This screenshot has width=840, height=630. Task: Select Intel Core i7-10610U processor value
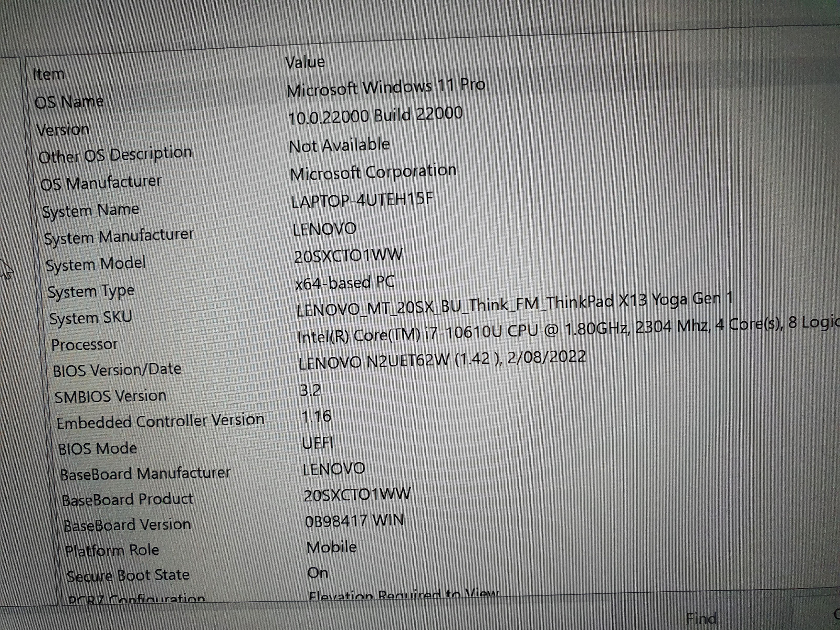[x=569, y=330]
